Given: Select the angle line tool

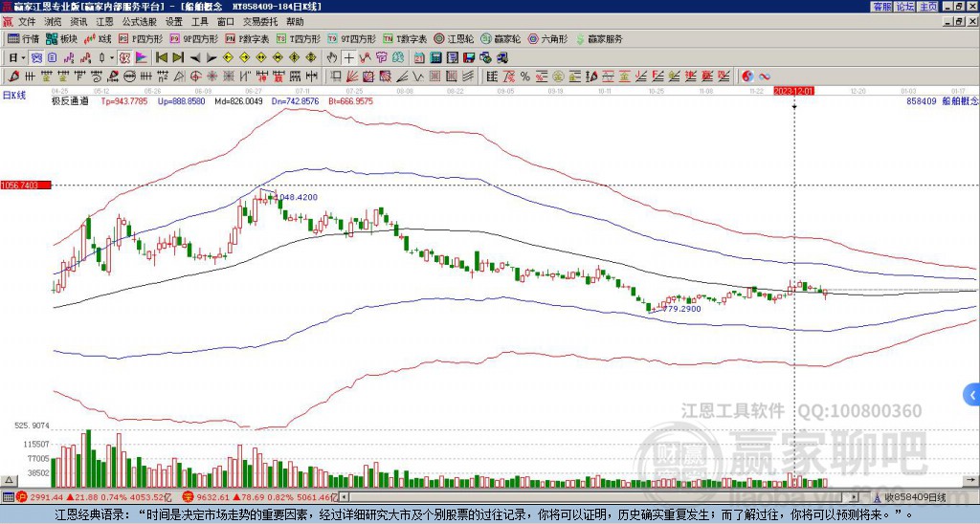Looking at the screenshot, I should coord(401,76).
